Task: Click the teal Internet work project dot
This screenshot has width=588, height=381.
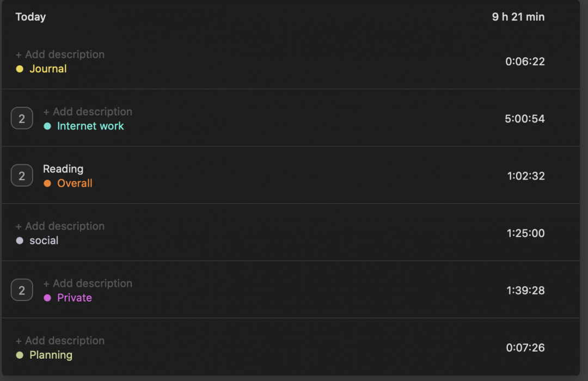Action: coord(47,126)
